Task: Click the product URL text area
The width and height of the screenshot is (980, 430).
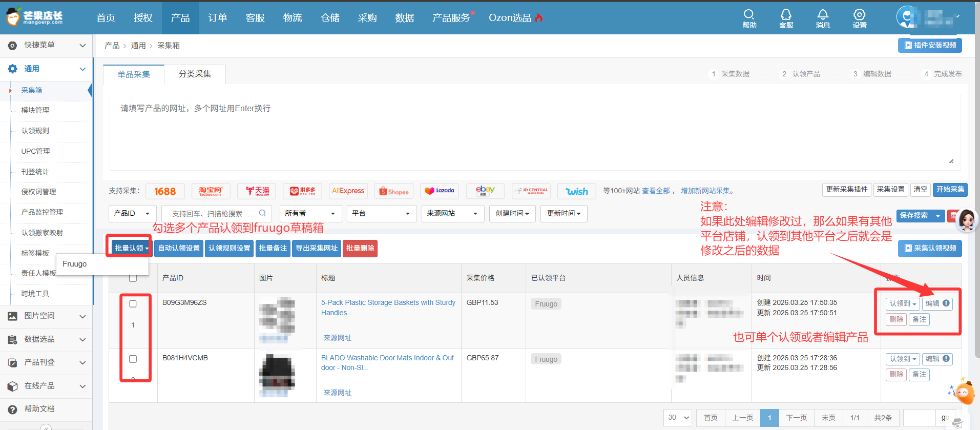Action: [x=534, y=132]
